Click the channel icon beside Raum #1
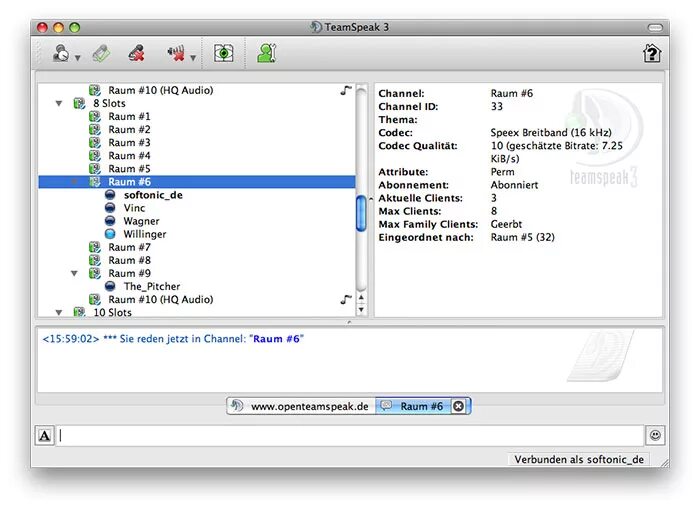 95,117
